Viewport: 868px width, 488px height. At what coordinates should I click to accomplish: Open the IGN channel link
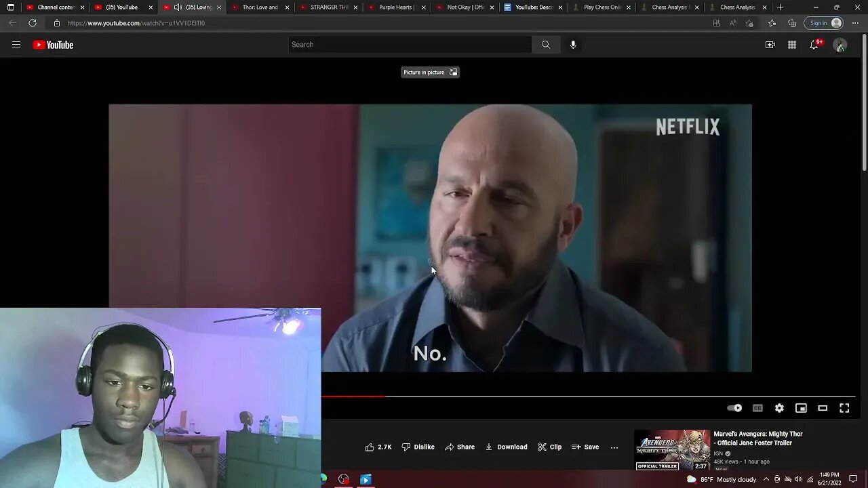click(x=718, y=453)
